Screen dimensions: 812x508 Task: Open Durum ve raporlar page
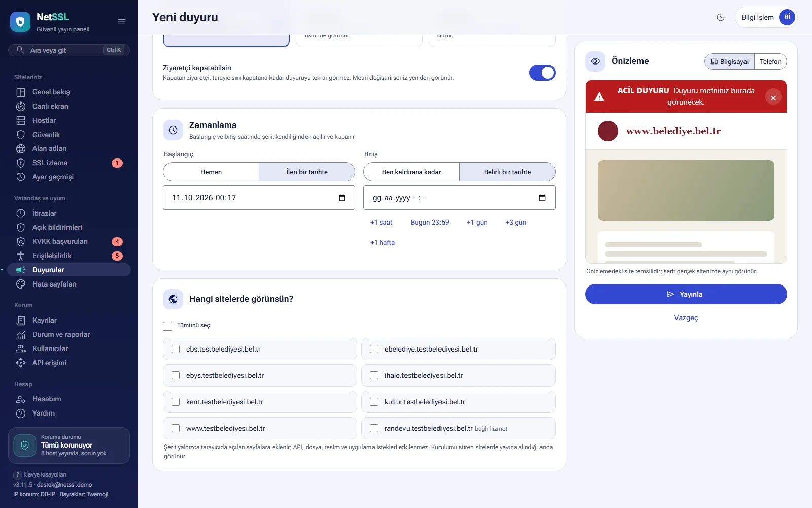point(69,334)
